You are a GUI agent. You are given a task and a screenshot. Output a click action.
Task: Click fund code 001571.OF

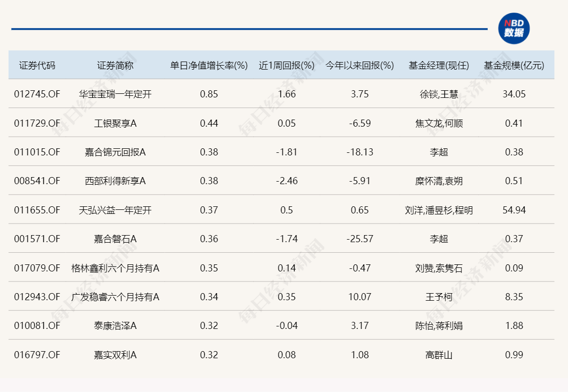pos(37,239)
